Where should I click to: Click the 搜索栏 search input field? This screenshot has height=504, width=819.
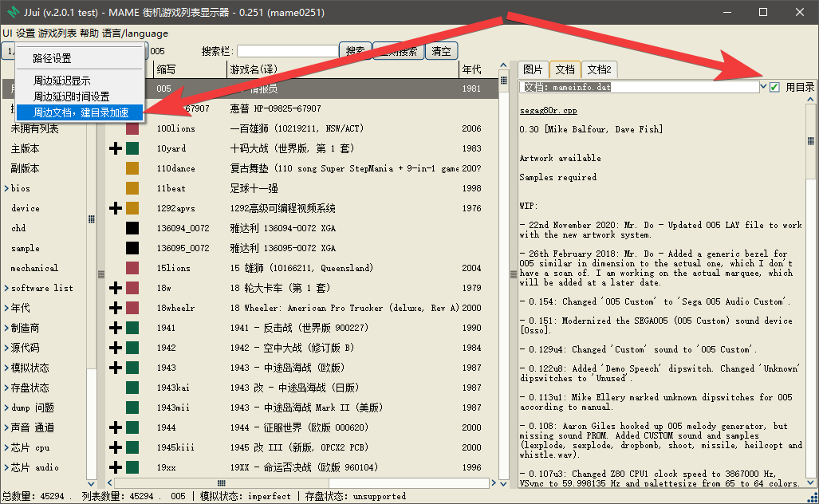(x=288, y=51)
